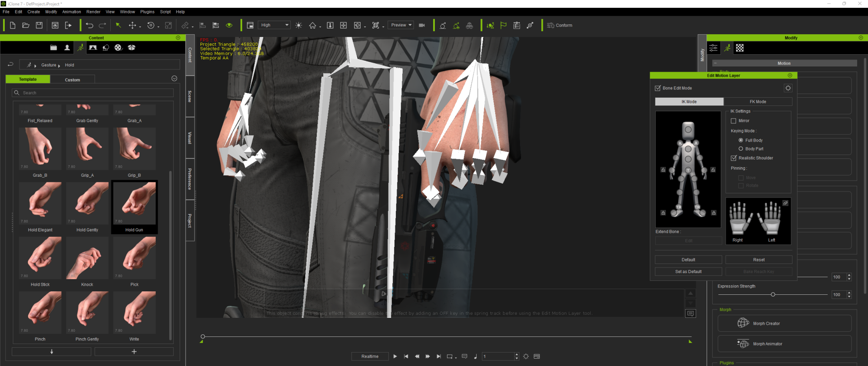Click the back arrow in Content breadcrumb
This screenshot has height=366, width=868.
point(10,64)
